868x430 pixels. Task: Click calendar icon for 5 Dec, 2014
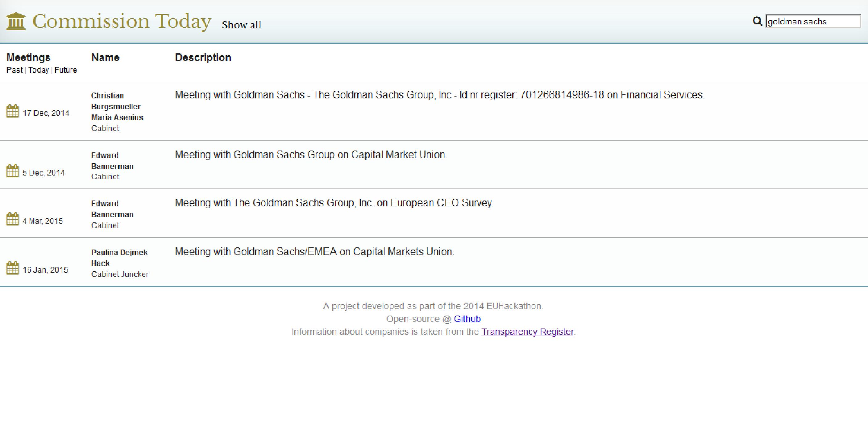(13, 171)
